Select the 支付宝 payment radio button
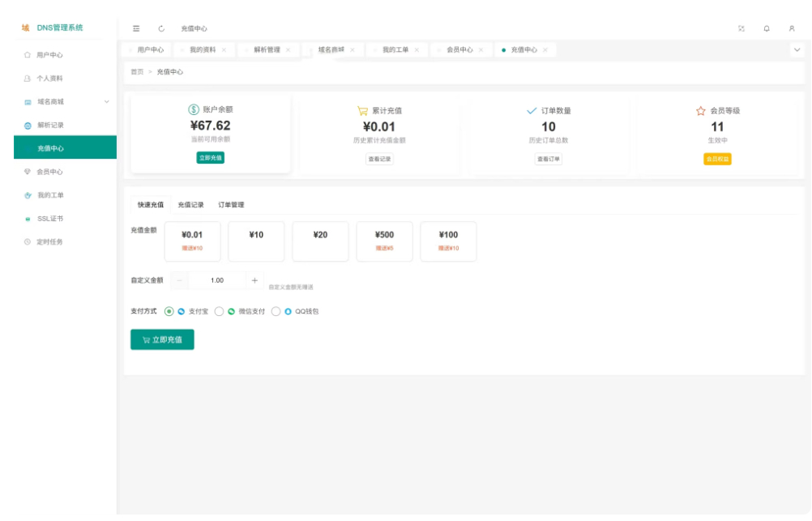Image resolution: width=812 pixels, height=521 pixels. (168, 310)
